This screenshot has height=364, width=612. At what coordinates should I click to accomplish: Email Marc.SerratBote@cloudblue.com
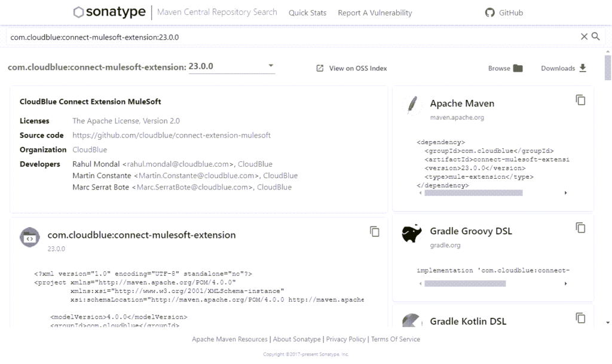192,187
